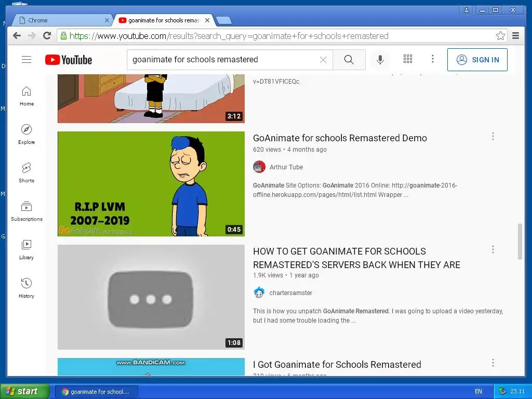
Task: Click the page vertical scrollbar thumb
Action: [520, 242]
